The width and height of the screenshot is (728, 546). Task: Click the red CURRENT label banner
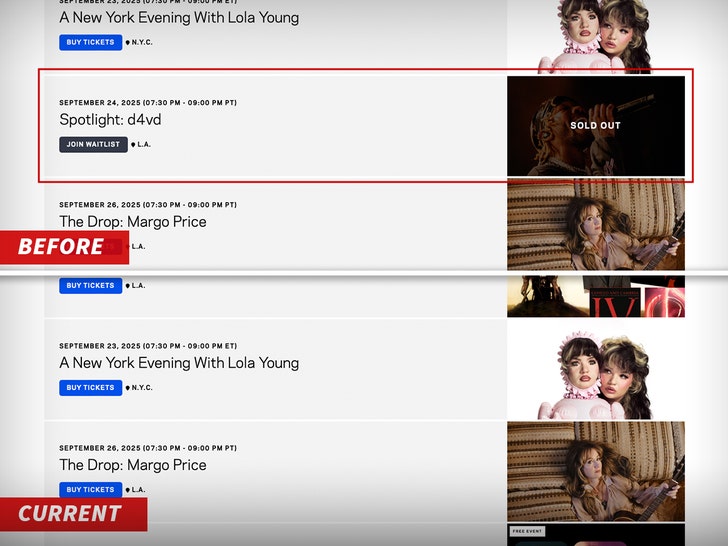[x=73, y=514]
